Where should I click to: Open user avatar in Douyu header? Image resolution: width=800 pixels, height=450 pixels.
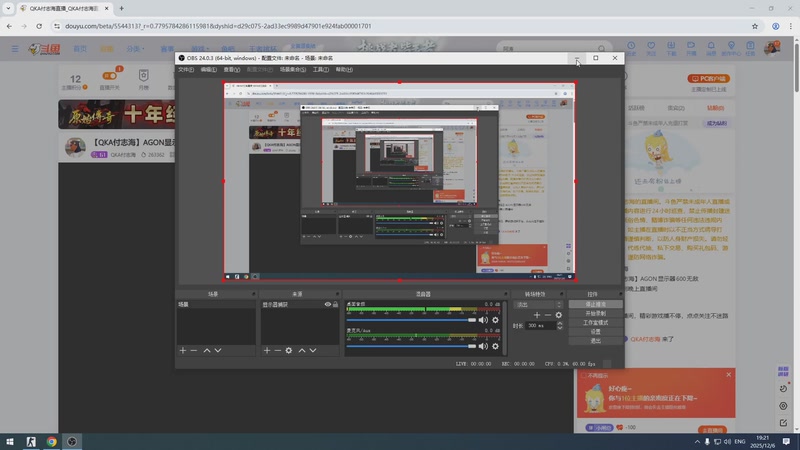(771, 48)
